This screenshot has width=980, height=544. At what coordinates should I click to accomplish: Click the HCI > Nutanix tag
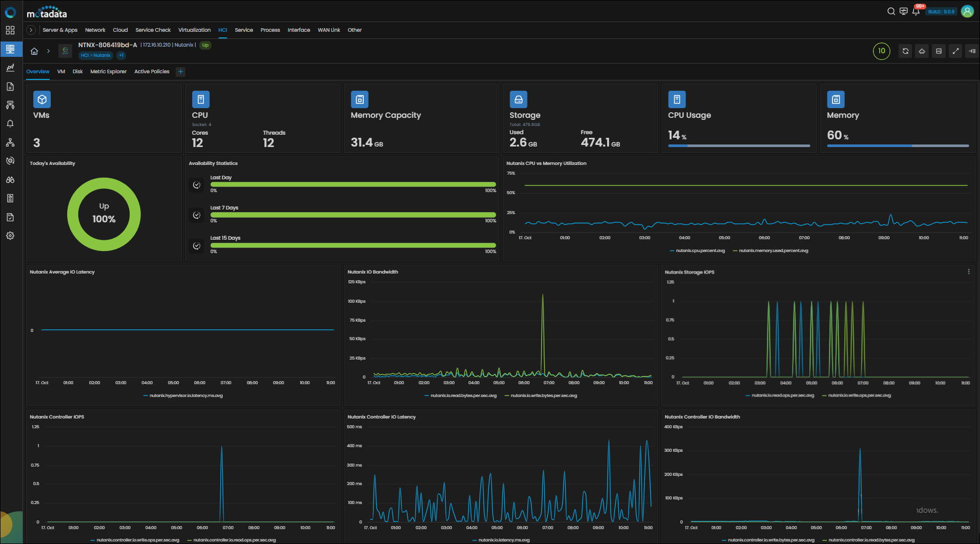(x=95, y=55)
